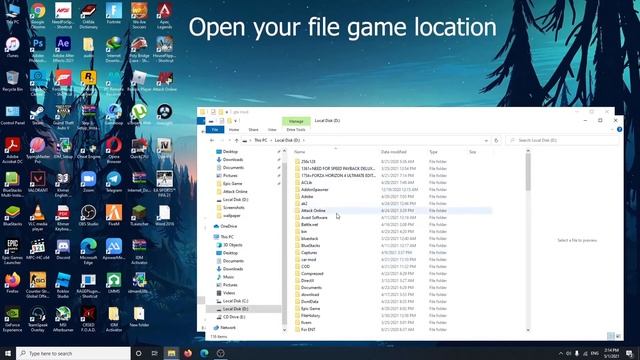Open the Share ribbon tab

tap(253, 130)
